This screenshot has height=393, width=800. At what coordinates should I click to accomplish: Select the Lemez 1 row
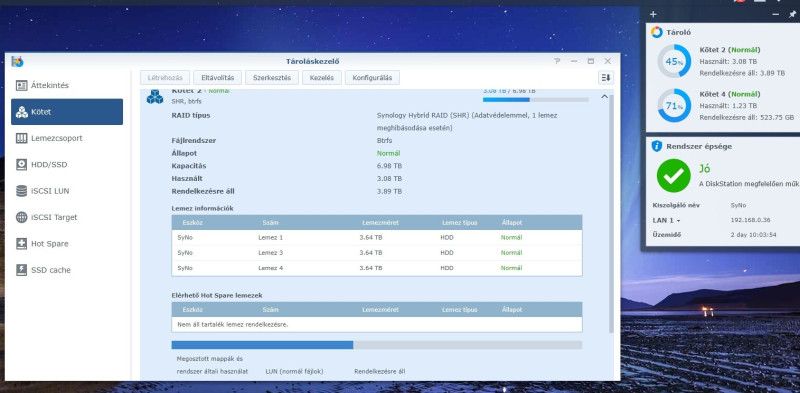tap(377, 238)
